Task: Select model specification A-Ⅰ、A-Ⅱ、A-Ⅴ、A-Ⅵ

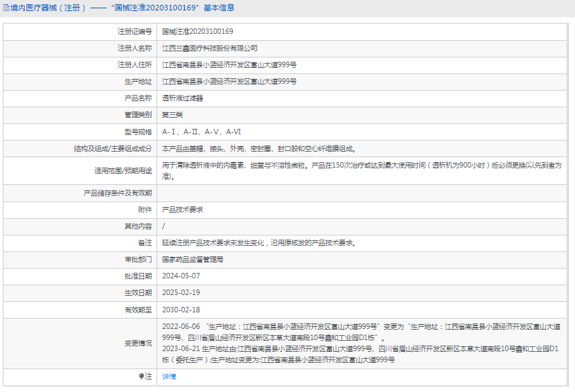Action: 202,132
